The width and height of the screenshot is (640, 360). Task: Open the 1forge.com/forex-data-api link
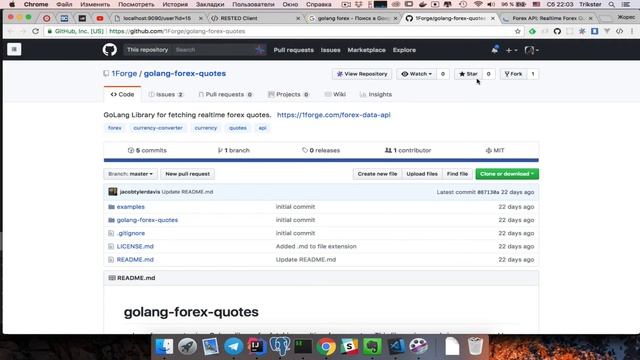coord(333,115)
